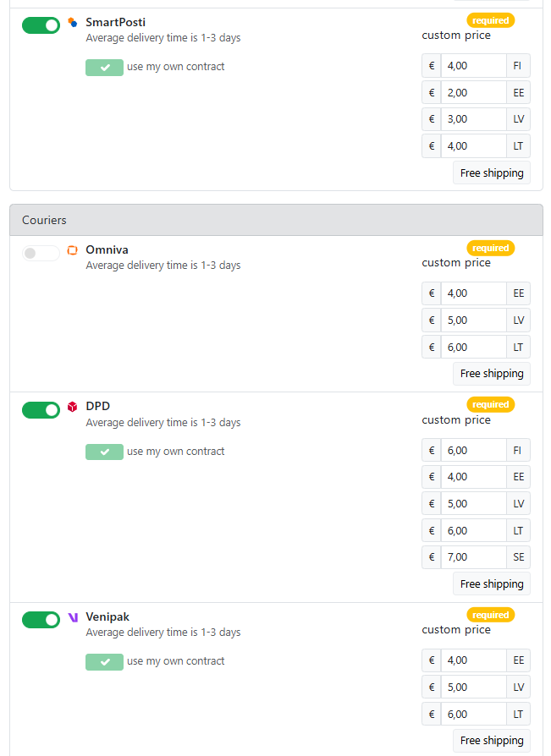Click the DPD red cube logo
The width and height of the screenshot is (551, 756).
(x=73, y=407)
